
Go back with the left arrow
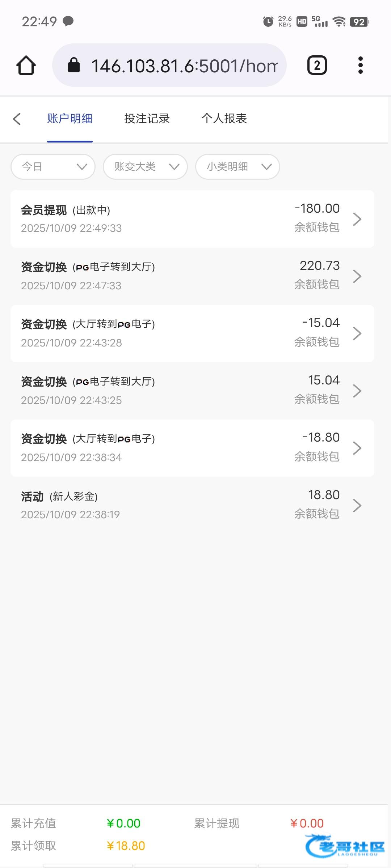tap(17, 119)
